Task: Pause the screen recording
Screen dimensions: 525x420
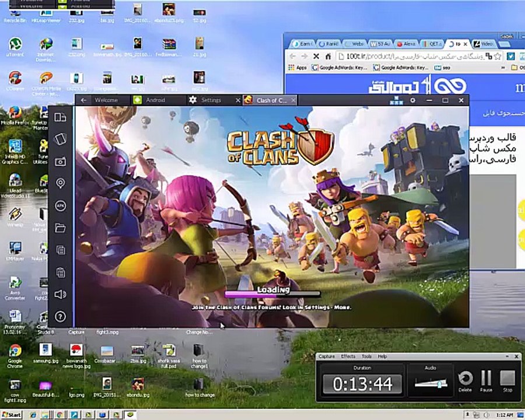Action: click(x=486, y=381)
